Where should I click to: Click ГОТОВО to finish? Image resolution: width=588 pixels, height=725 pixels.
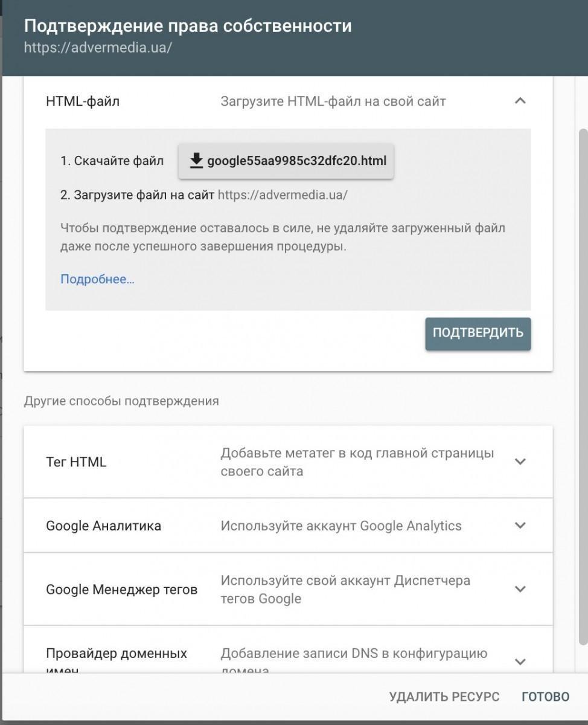pyautogui.click(x=545, y=697)
